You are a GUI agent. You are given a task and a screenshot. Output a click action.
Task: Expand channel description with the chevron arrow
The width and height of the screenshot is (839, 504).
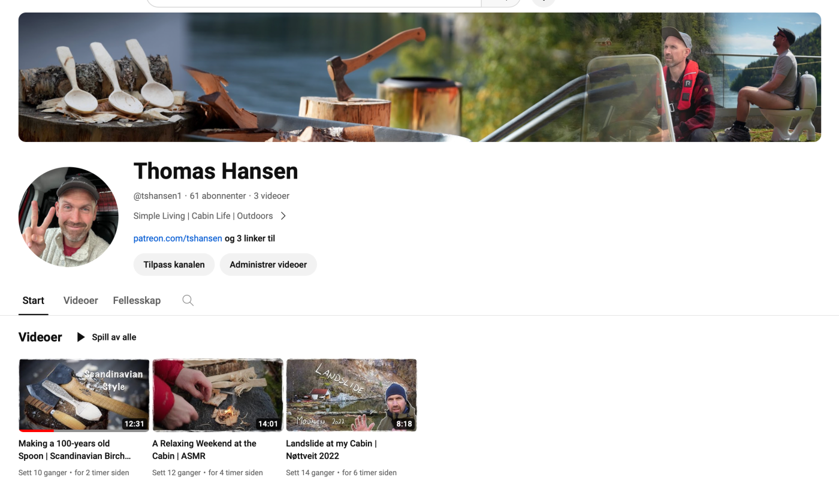283,216
